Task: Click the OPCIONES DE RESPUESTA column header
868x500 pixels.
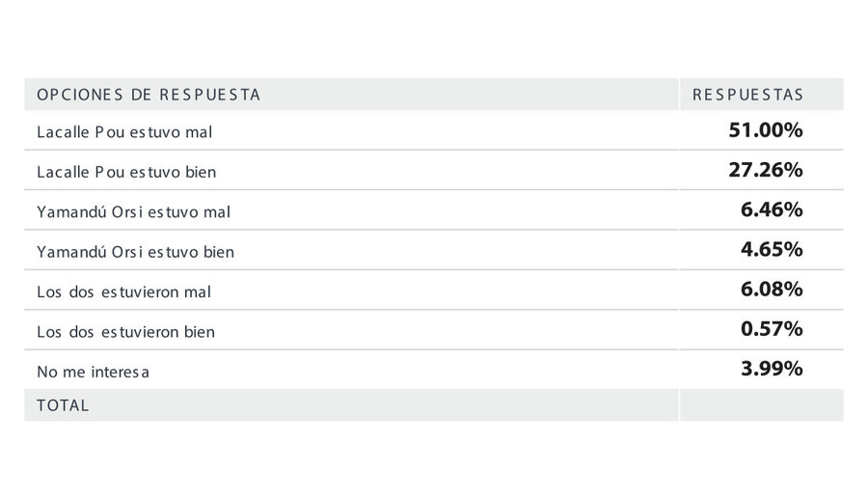Action: click(149, 95)
